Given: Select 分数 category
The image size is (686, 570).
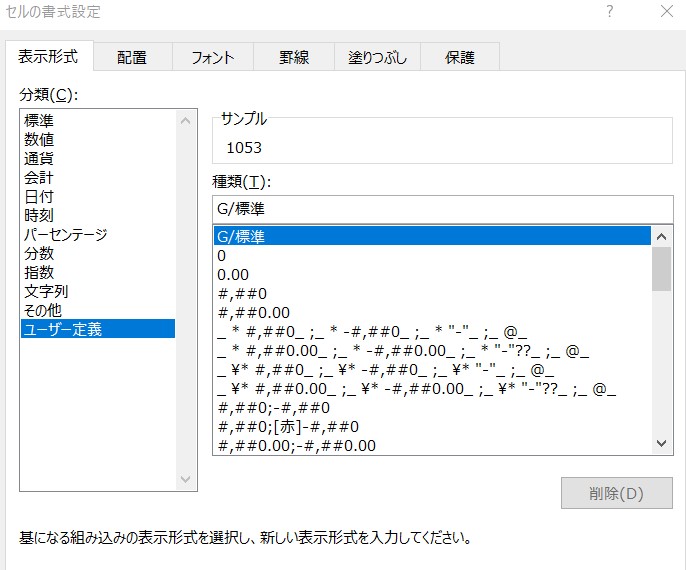Looking at the screenshot, I should pos(98,253).
